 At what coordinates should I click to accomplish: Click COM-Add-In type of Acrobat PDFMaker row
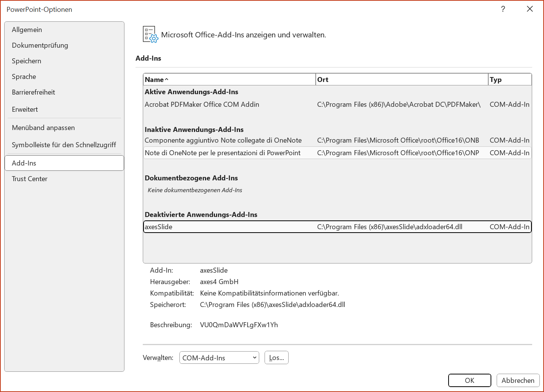click(510, 104)
